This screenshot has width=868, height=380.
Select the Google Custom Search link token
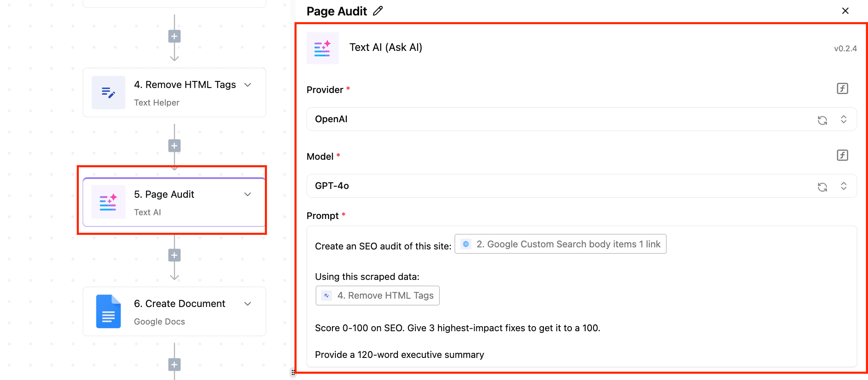pyautogui.click(x=560, y=244)
